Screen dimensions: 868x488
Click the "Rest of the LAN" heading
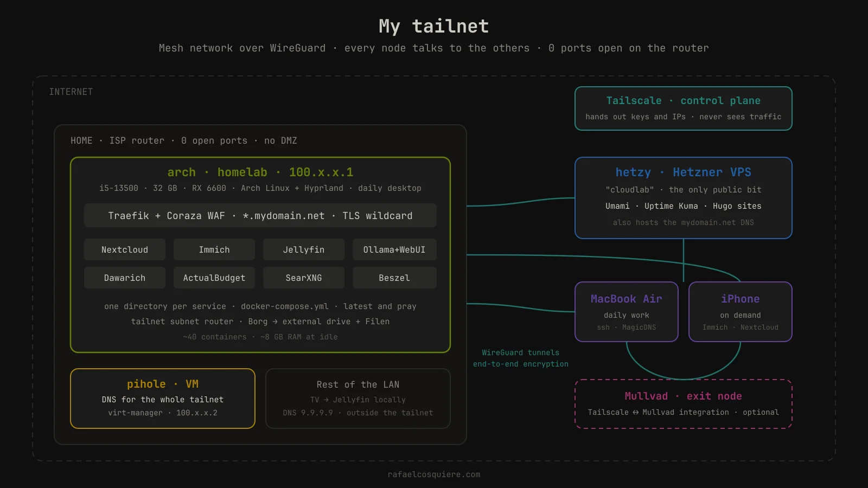pos(358,384)
